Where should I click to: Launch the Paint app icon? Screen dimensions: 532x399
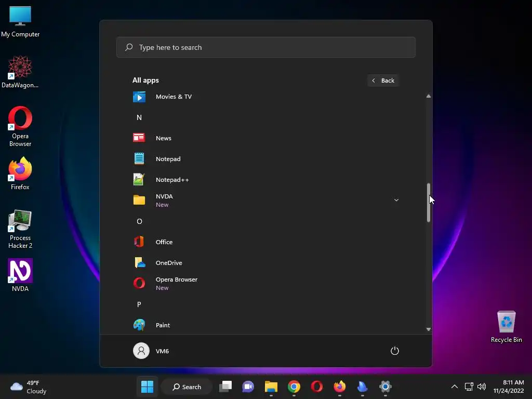pyautogui.click(x=139, y=325)
